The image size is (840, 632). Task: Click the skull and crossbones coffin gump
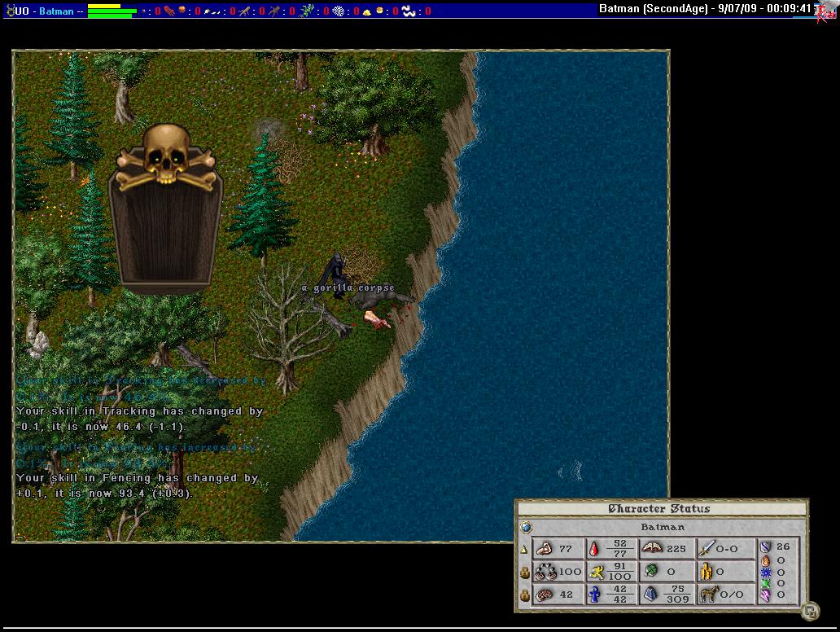[165, 210]
